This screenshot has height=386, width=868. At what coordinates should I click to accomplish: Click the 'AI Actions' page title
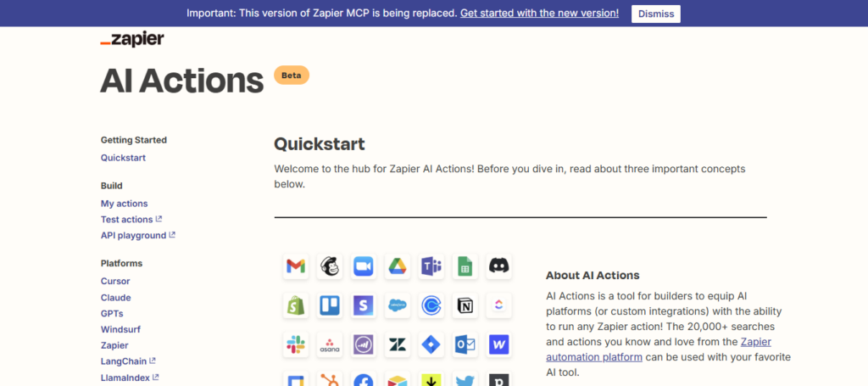point(181,81)
